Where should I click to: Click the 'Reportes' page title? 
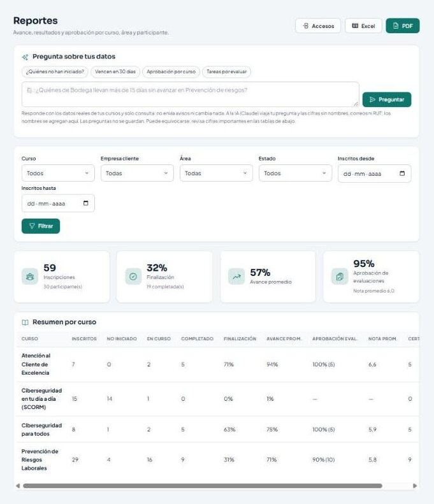pos(35,20)
